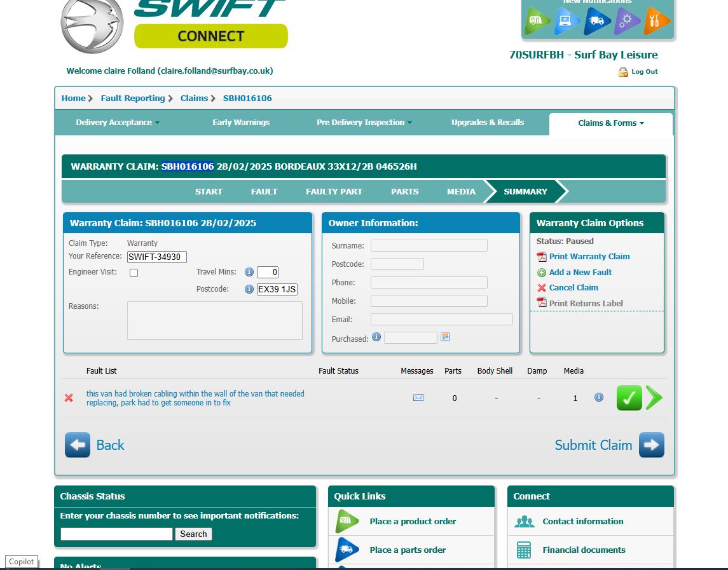The height and width of the screenshot is (570, 728).
Task: Click the chassis Search button
Action: (193, 534)
